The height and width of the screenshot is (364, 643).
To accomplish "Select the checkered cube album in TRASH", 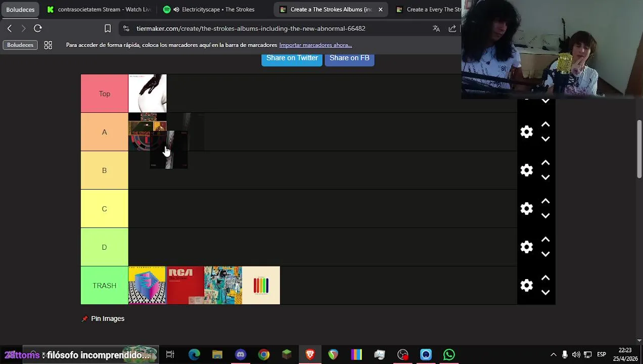I will [147, 286].
